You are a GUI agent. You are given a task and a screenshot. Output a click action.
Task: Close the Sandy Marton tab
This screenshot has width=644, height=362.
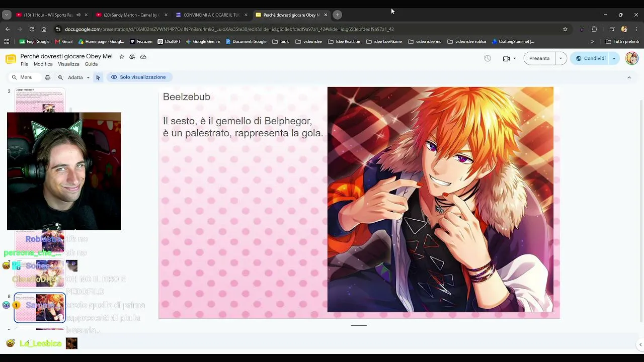(166, 15)
